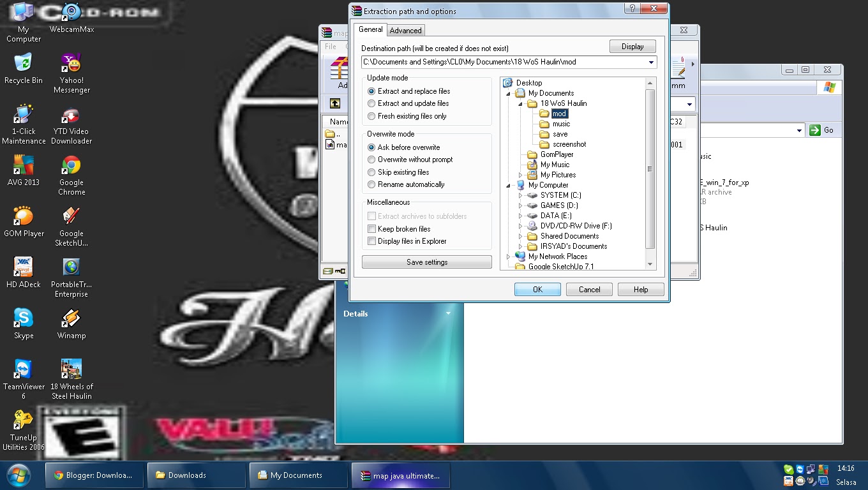The height and width of the screenshot is (490, 868).
Task: Select Extract and update files option
Action: 371,103
